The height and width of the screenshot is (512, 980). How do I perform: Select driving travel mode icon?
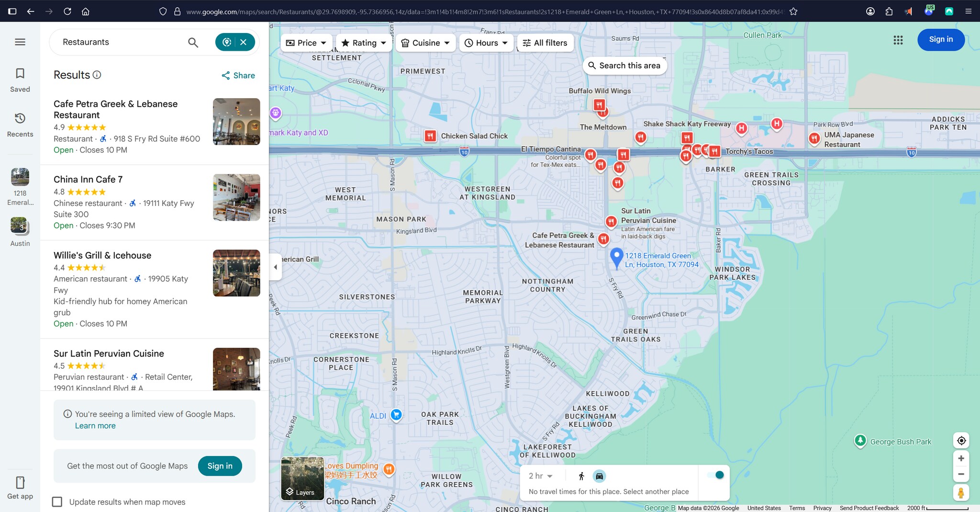599,476
